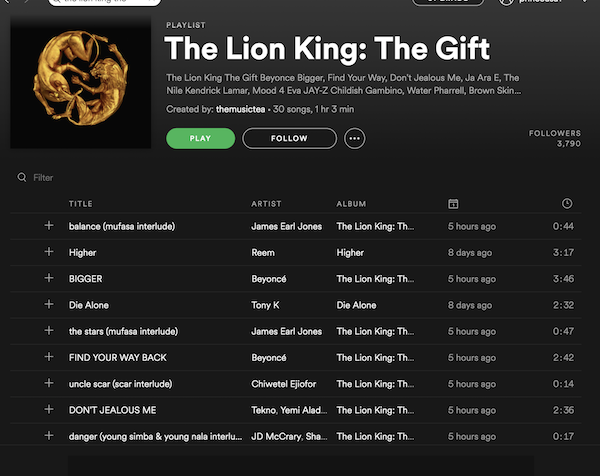This screenshot has width=600, height=476.
Task: Open the three-dots more options button
Action: pyautogui.click(x=354, y=139)
